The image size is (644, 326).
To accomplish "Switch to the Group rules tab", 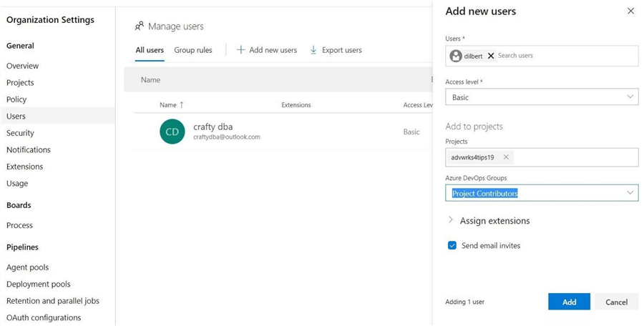I will tap(193, 50).
